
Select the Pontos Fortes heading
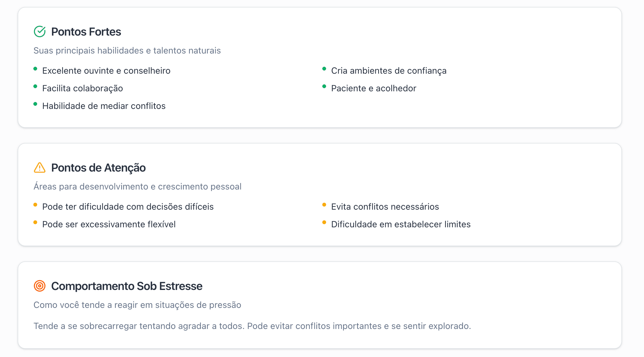click(x=86, y=32)
